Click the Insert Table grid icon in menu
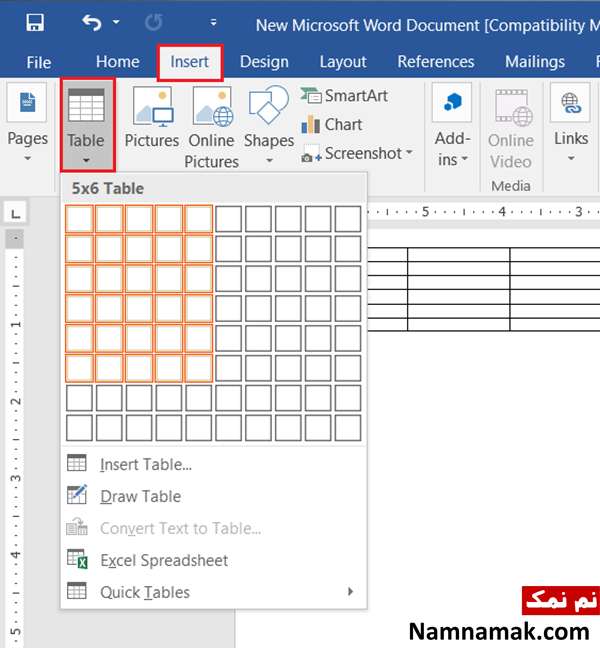The width and height of the screenshot is (600, 648). (77, 463)
